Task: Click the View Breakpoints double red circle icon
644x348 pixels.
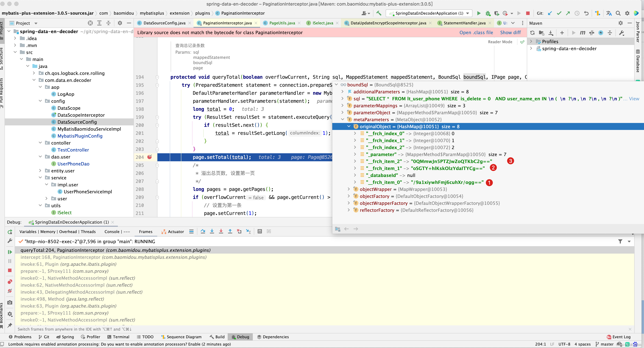Action: coord(10,281)
